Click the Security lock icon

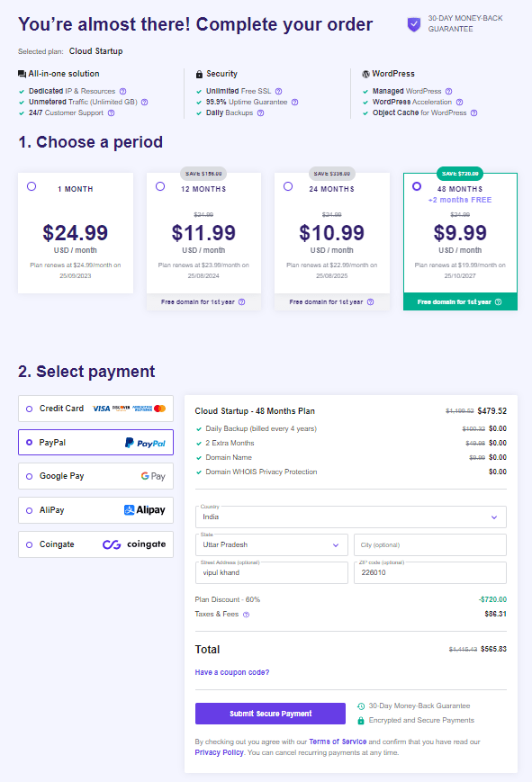(201, 73)
